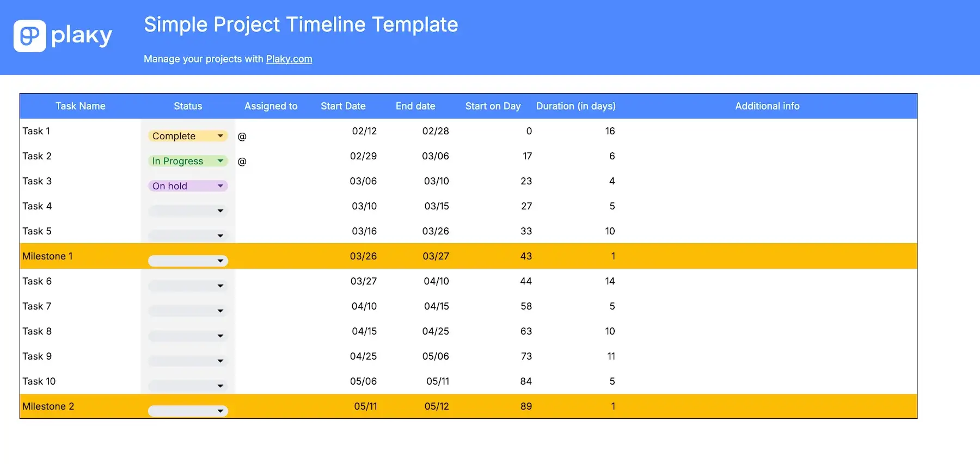
Task: Select the Task 8 name cell
Action: (81, 332)
